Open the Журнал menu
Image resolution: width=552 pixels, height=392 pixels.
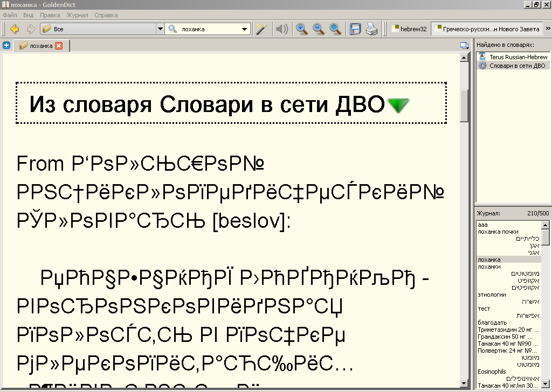(78, 15)
